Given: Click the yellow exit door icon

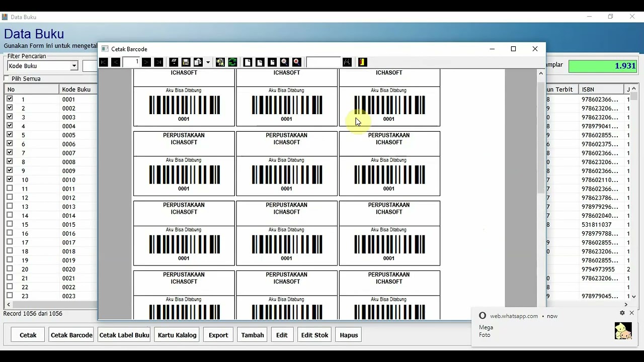Looking at the screenshot, I should click(x=362, y=62).
